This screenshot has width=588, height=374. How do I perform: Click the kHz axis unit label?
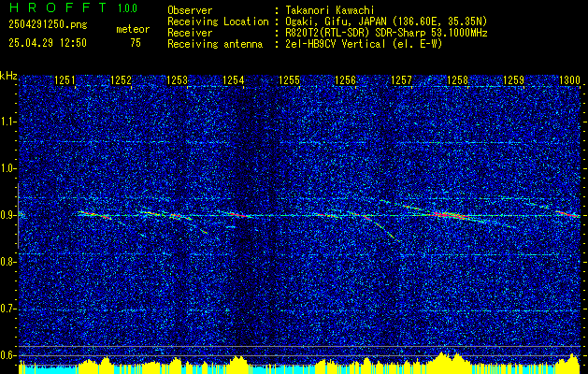click(8, 76)
